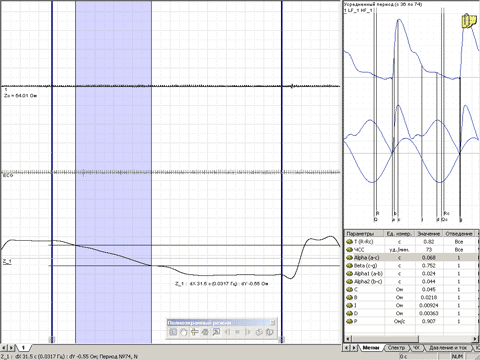Click the handle under left blue cursor
This screenshot has height=360, width=480.
[52, 340]
